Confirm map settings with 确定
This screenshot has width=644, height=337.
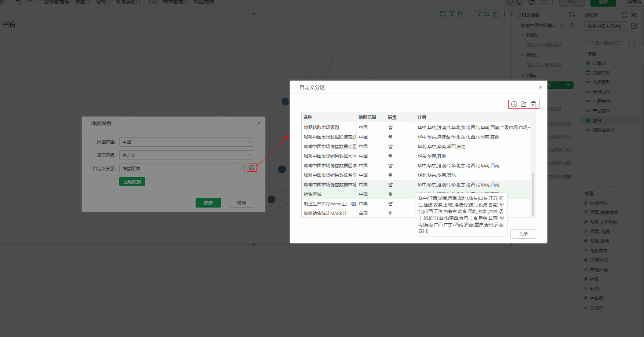pos(208,203)
